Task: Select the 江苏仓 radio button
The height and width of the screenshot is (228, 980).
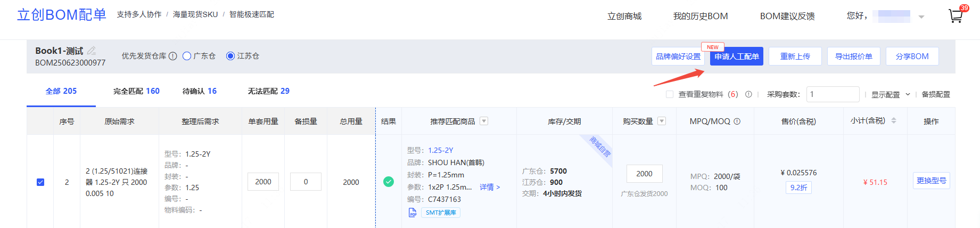Action: coord(230,56)
